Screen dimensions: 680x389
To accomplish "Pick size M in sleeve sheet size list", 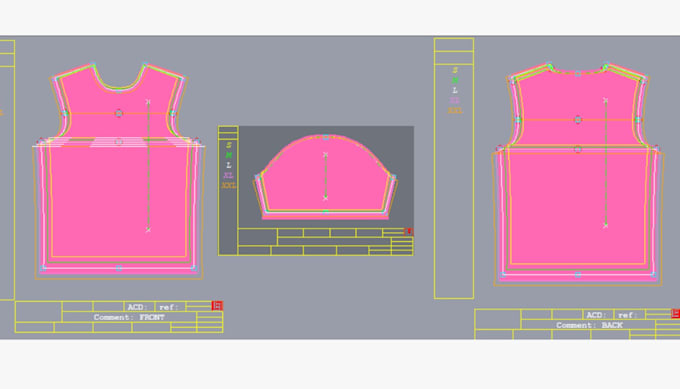I will tap(229, 155).
